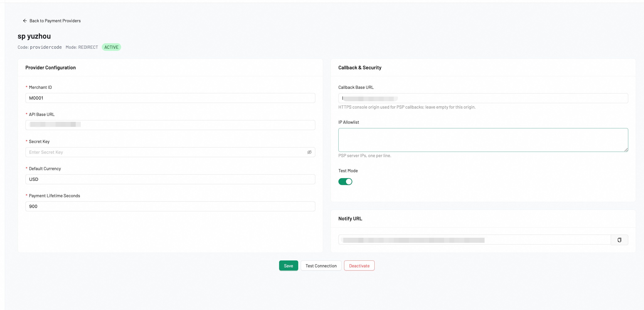The image size is (644, 310).
Task: Click the Callback Base URL label
Action: point(356,87)
